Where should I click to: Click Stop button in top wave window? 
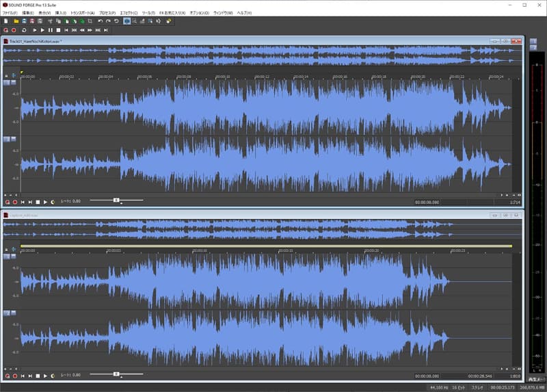(x=38, y=202)
